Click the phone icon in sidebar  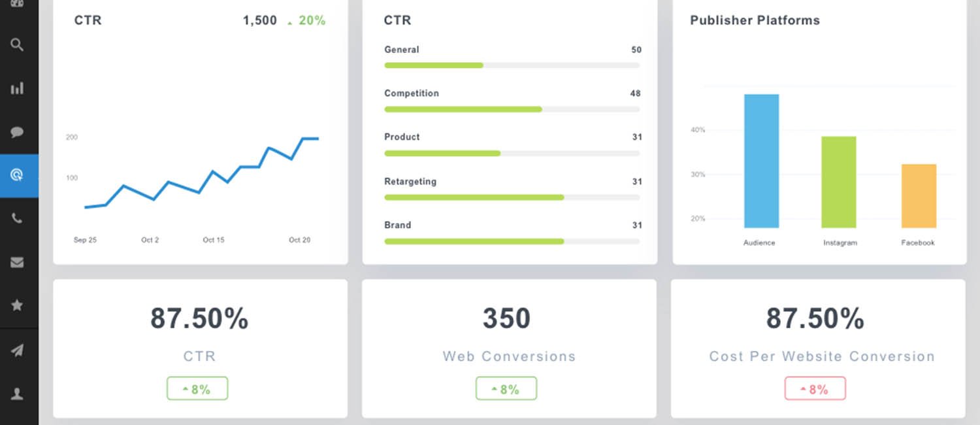[x=18, y=218]
